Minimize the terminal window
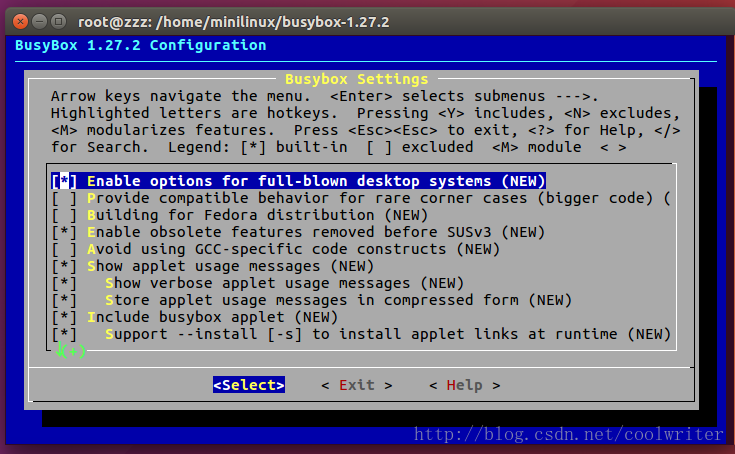The width and height of the screenshot is (735, 454). tap(39, 22)
